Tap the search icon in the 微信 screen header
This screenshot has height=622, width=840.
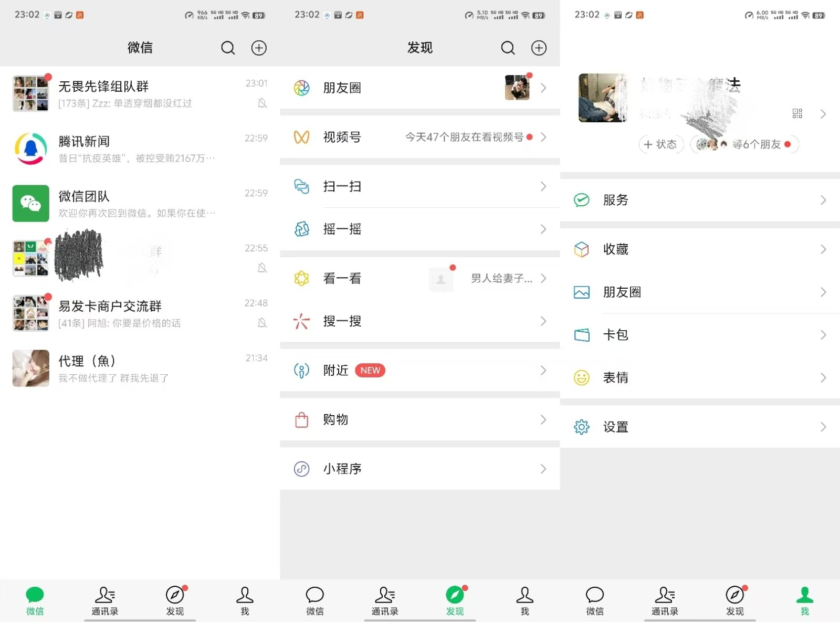228,48
